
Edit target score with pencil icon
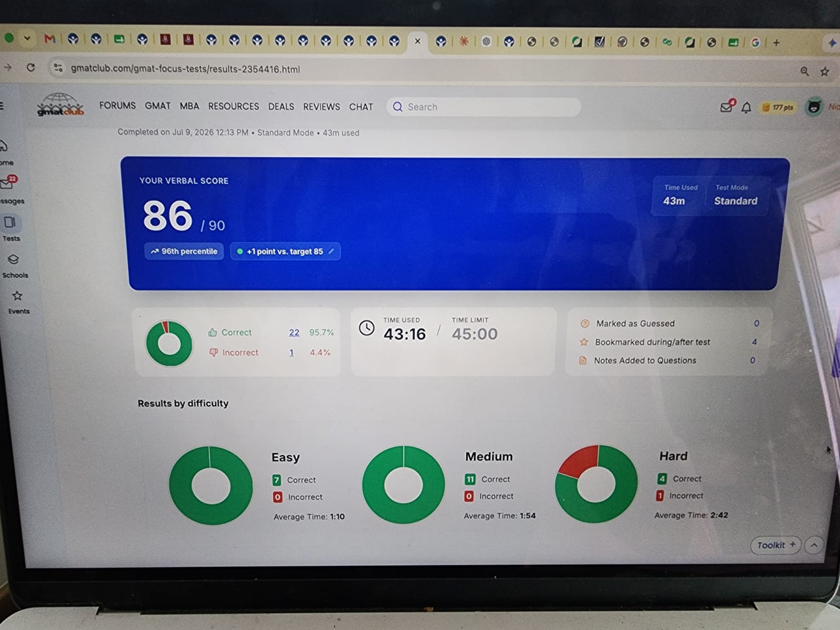click(x=331, y=251)
